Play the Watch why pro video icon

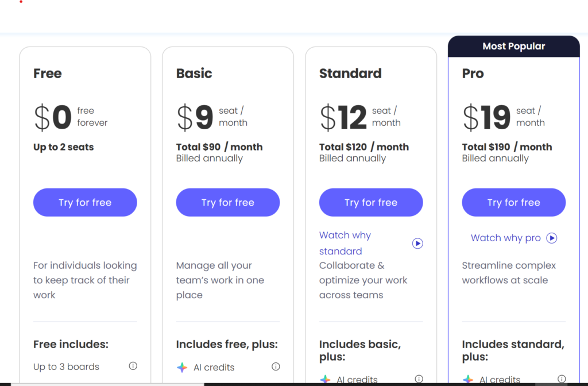(x=552, y=238)
